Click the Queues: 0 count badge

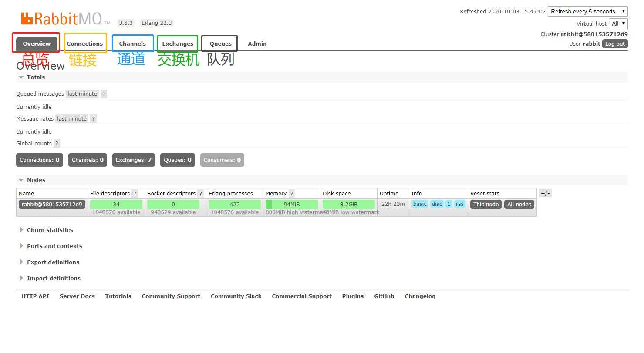(178, 160)
